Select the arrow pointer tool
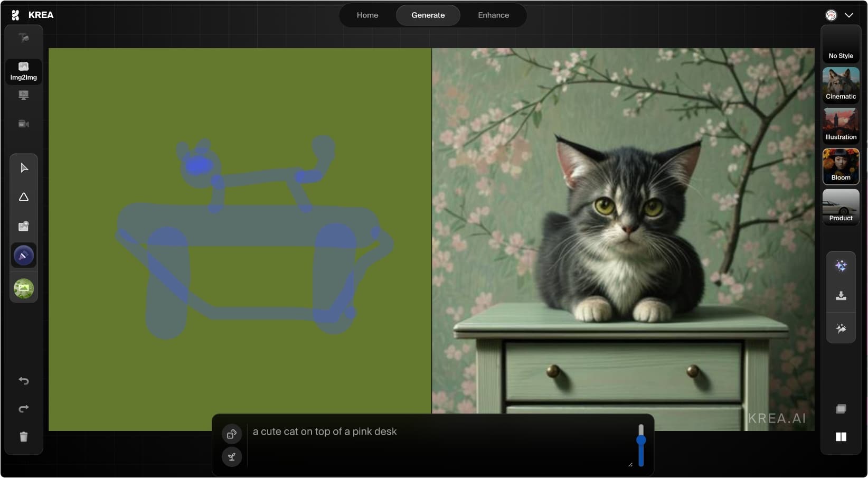The height and width of the screenshot is (478, 868). (24, 168)
